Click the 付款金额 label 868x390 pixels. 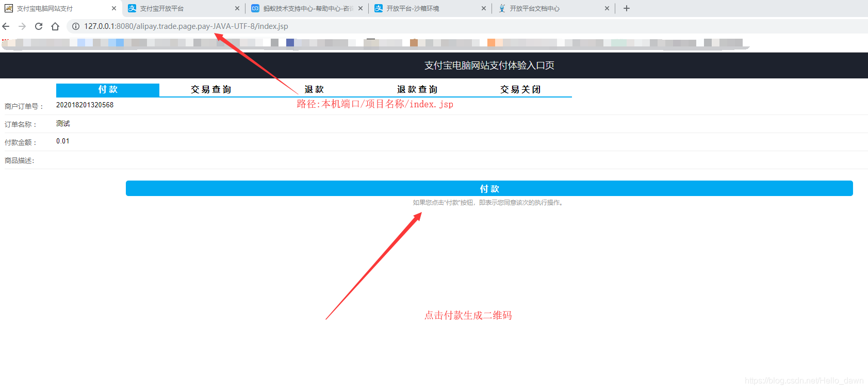(x=21, y=142)
